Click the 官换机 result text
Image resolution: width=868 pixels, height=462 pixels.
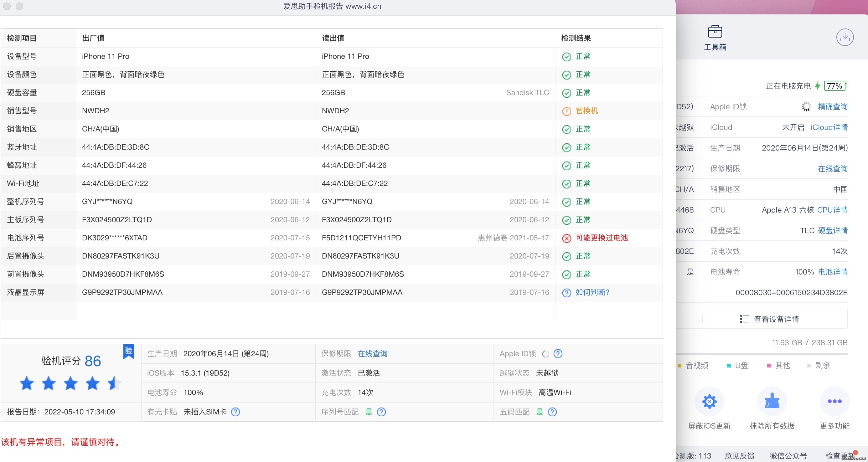(586, 111)
